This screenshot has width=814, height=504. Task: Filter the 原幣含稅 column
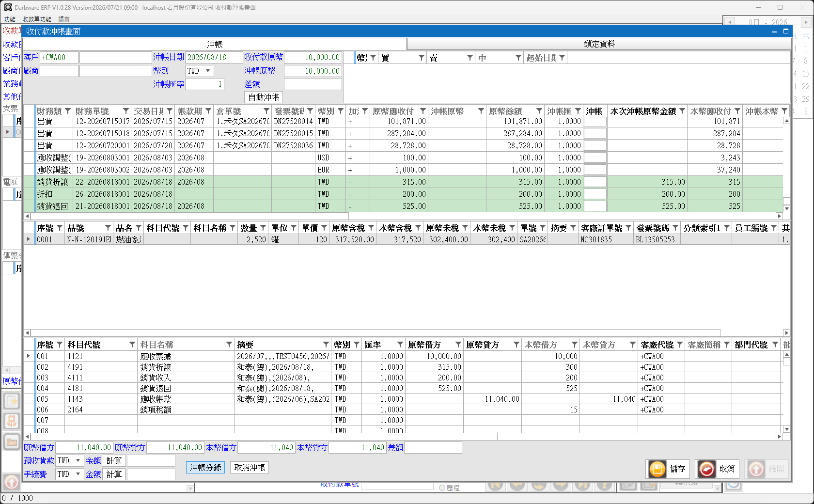pos(371,228)
